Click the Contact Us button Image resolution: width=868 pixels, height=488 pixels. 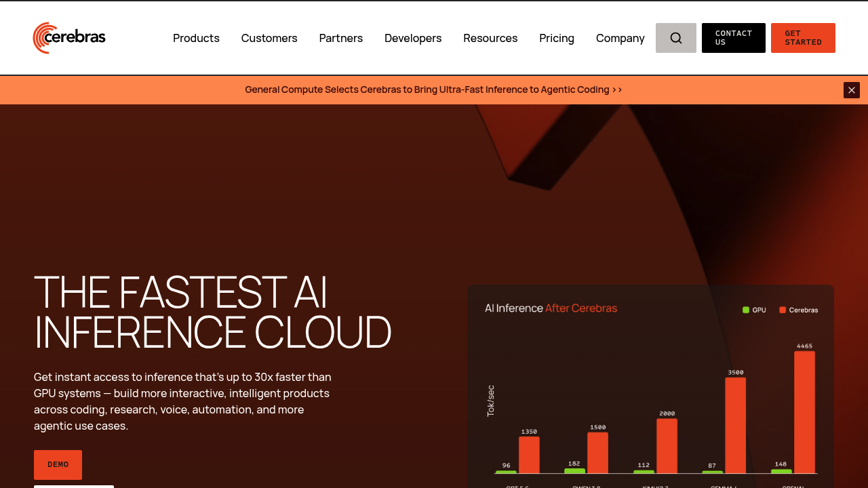tap(734, 38)
